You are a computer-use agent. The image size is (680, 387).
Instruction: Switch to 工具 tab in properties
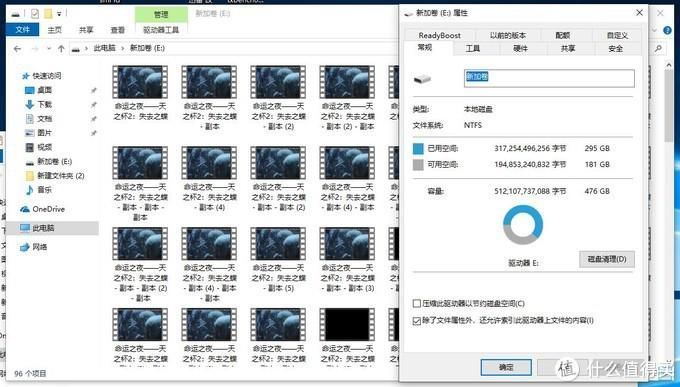[x=472, y=49]
